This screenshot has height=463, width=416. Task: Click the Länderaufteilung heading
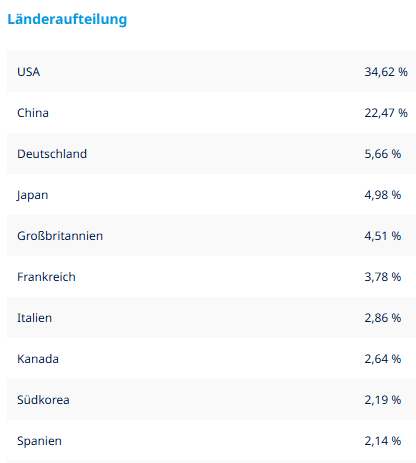coord(67,19)
